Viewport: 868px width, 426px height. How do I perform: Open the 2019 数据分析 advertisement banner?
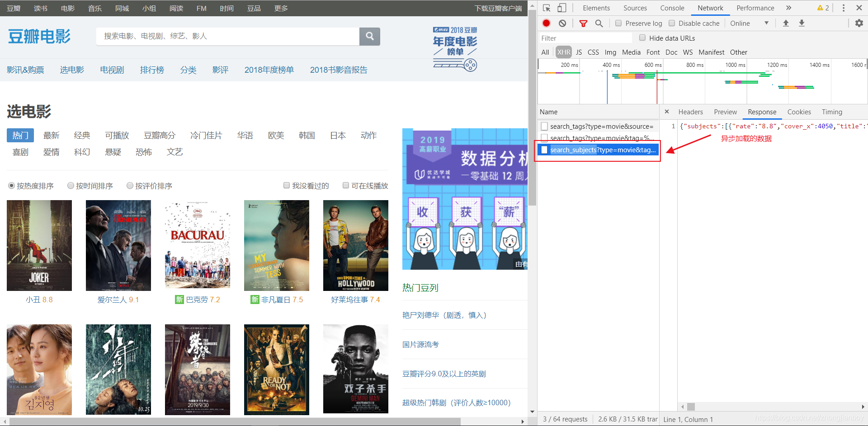click(465, 199)
